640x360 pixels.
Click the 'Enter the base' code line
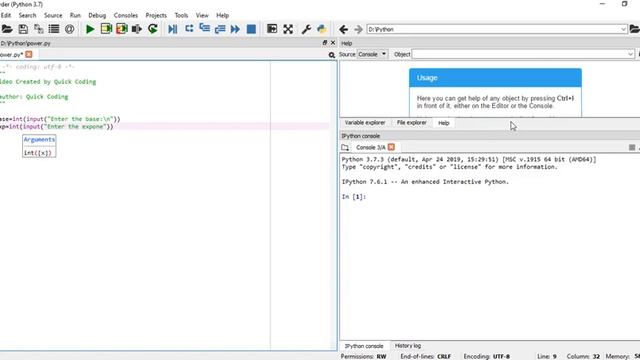(x=60, y=119)
